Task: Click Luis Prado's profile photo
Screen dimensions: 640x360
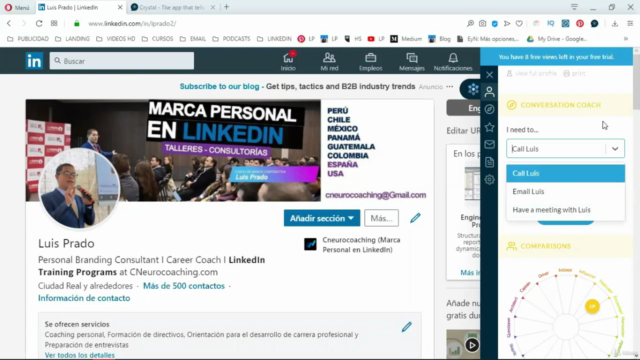Action: coord(79,188)
